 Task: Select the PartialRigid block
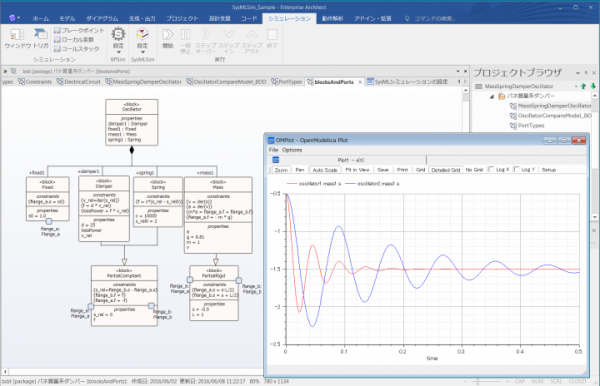click(x=214, y=293)
